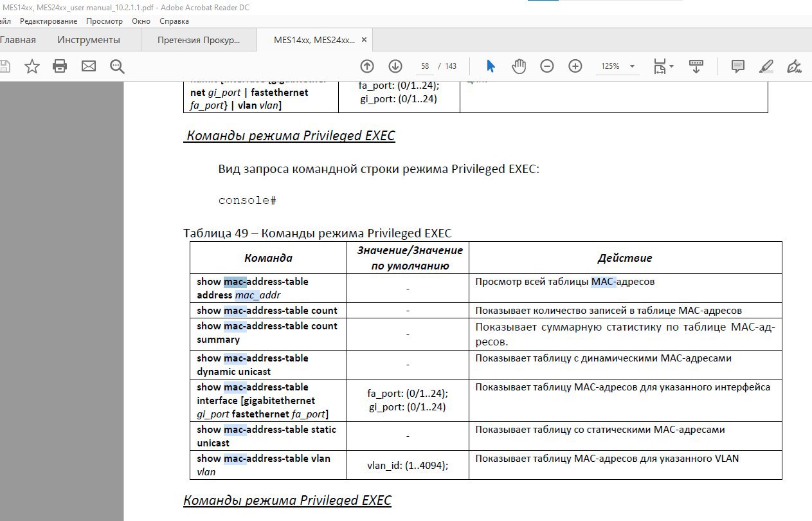
Task: Click the total pages 143 indicator
Action: point(451,66)
